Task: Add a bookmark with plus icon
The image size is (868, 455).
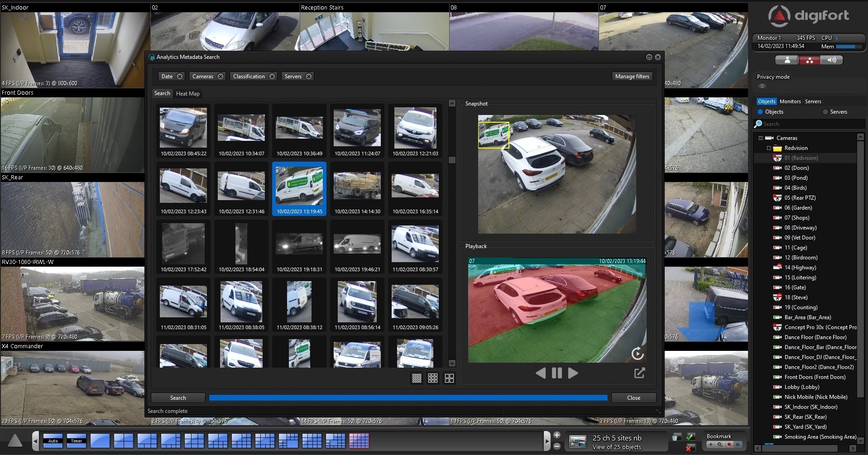Action: click(x=711, y=445)
